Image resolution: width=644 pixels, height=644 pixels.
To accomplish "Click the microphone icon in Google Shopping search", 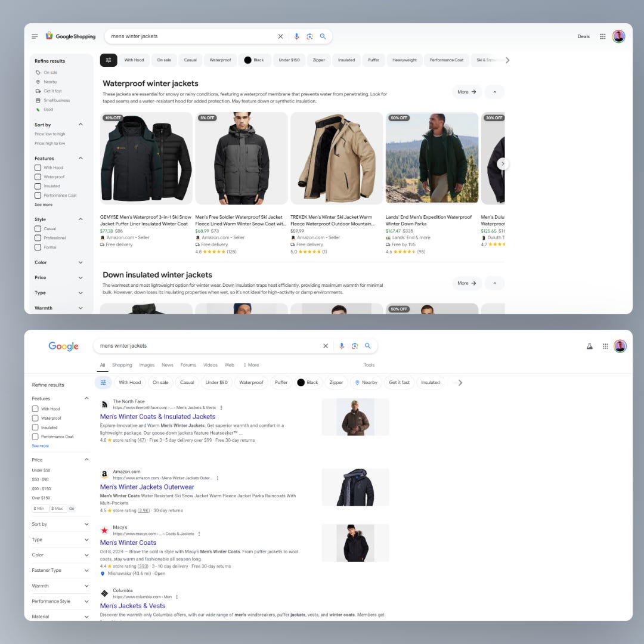I will pyautogui.click(x=296, y=36).
